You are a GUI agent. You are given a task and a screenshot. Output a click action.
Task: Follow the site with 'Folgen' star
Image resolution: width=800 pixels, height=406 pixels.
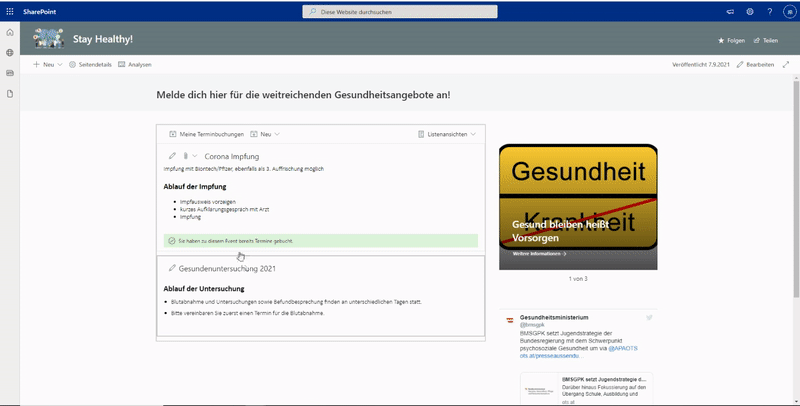coord(732,40)
